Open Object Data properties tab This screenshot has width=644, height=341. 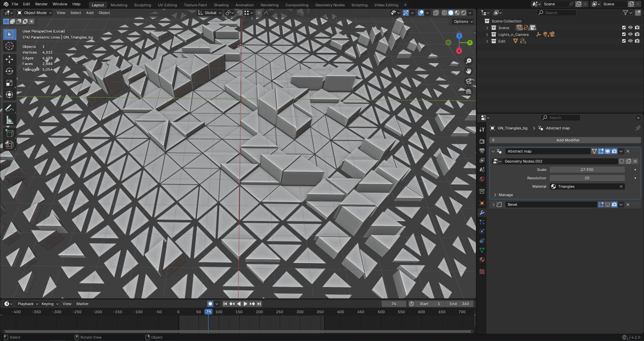(482, 250)
